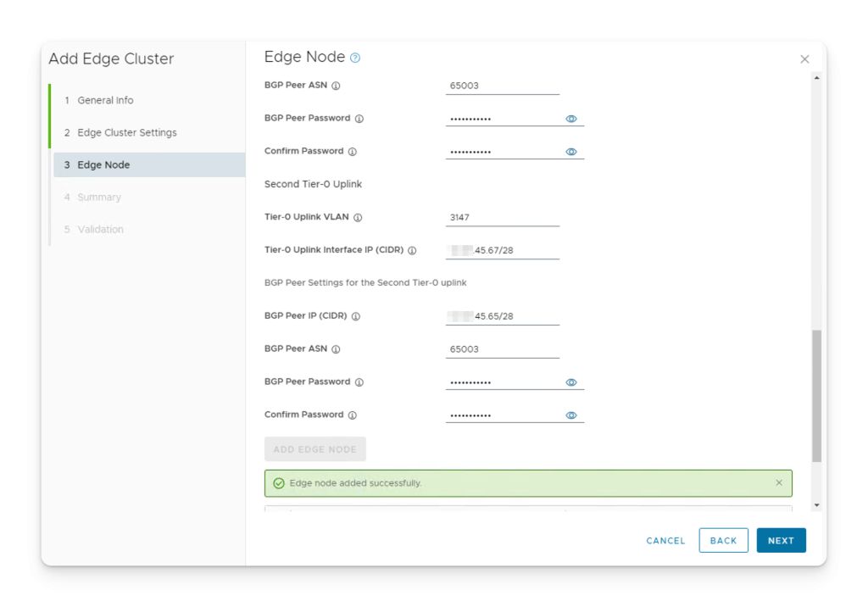The width and height of the screenshot is (868, 607).
Task: Cancel the Add Edge Cluster wizard
Action: point(665,540)
